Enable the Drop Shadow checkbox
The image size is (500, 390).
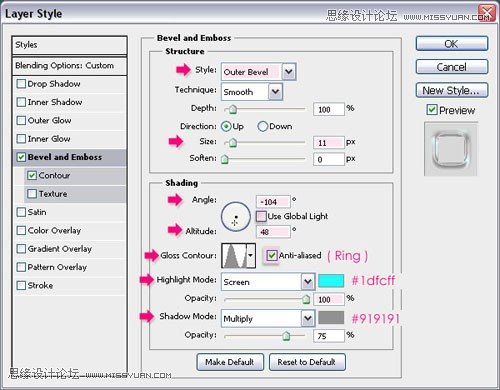click(21, 84)
